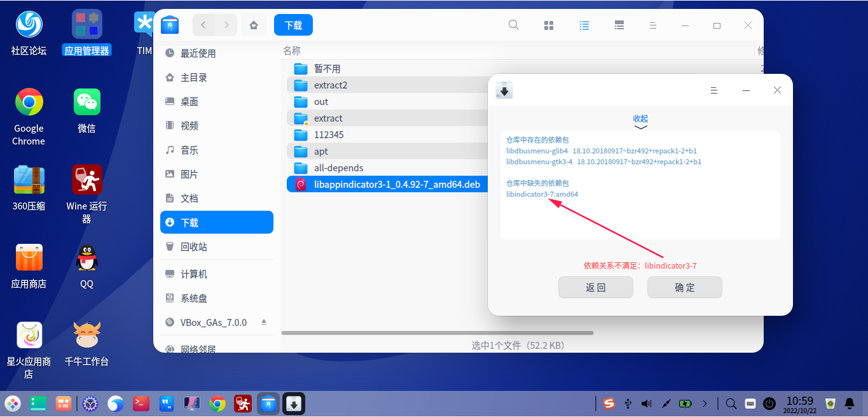
Task: Expand the VBox_GAs_7.0.0 eject control
Action: [264, 322]
